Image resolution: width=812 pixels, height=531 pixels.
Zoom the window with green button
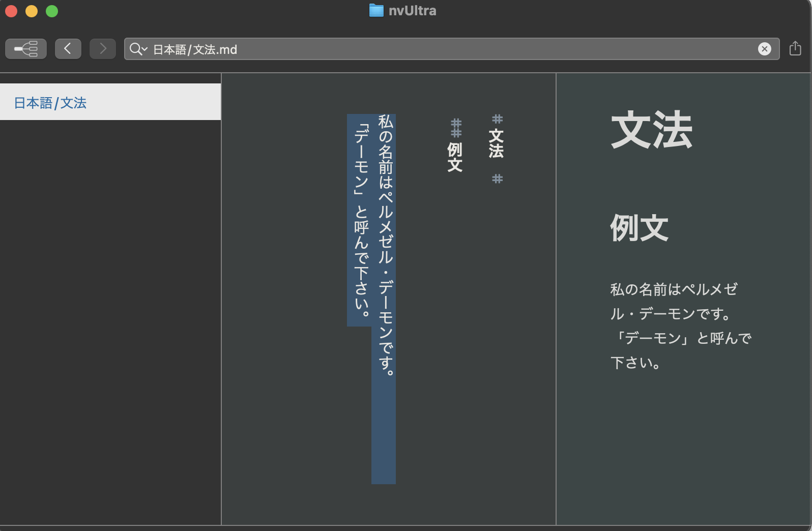pos(52,11)
